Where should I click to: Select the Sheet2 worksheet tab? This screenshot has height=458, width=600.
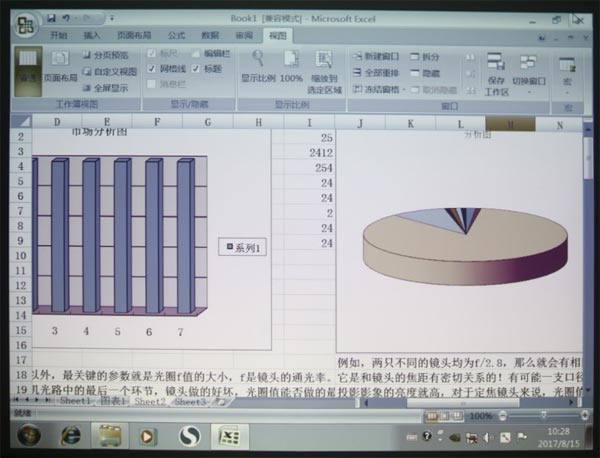click(149, 401)
